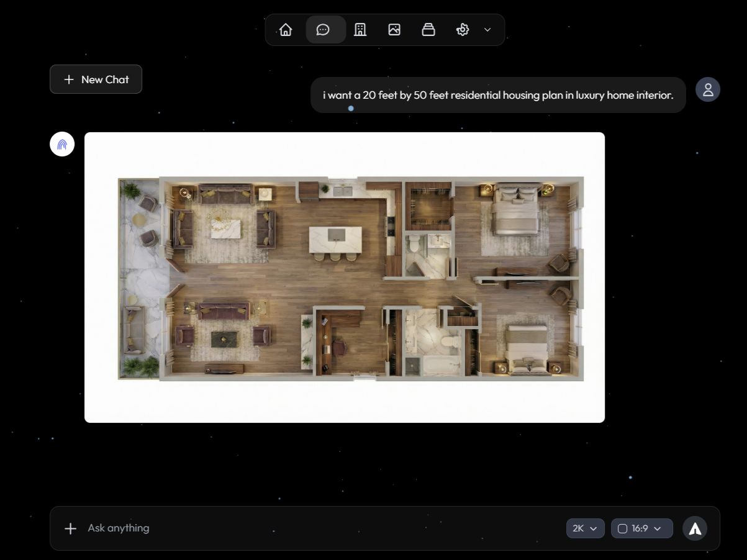Click the Building icon in the top navbar
This screenshot has height=560, width=747.
coord(360,29)
